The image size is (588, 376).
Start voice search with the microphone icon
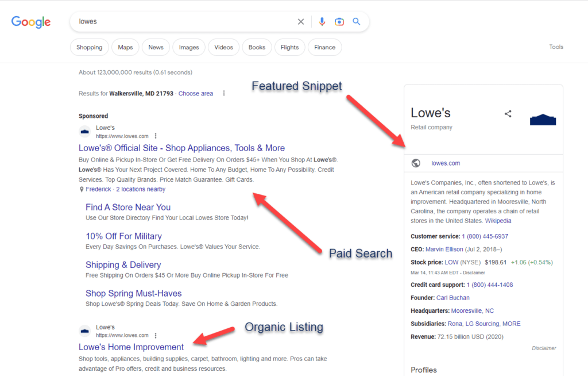point(322,22)
